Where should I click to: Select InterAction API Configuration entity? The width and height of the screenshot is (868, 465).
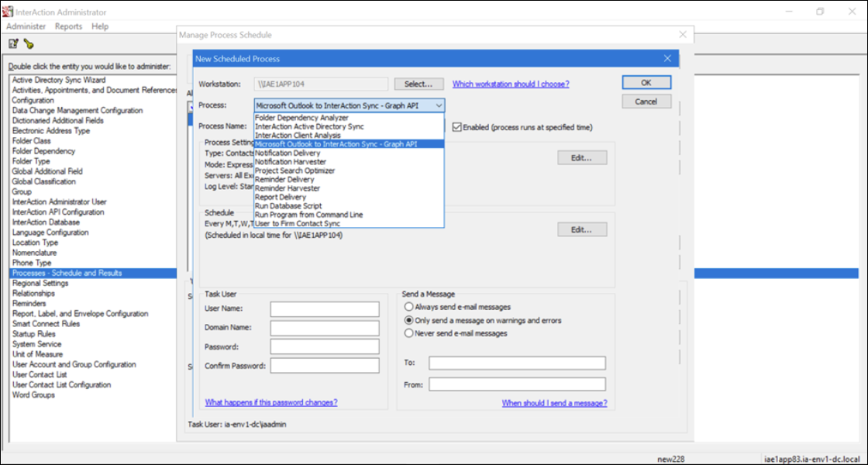click(58, 212)
